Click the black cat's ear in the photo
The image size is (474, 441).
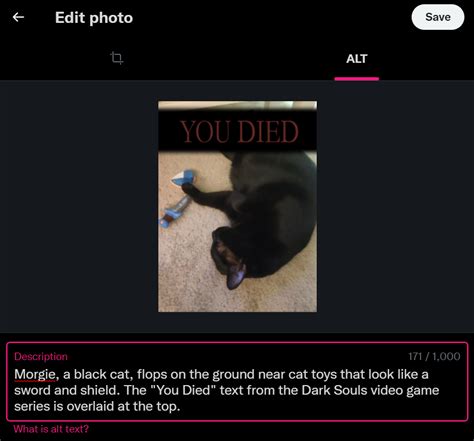tap(236, 276)
